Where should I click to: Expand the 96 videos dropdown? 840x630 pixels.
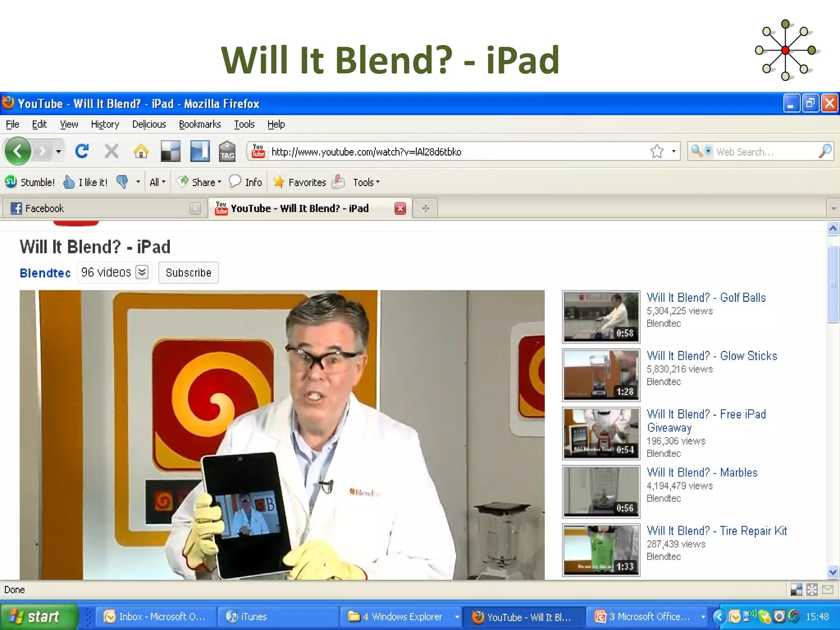[142, 272]
